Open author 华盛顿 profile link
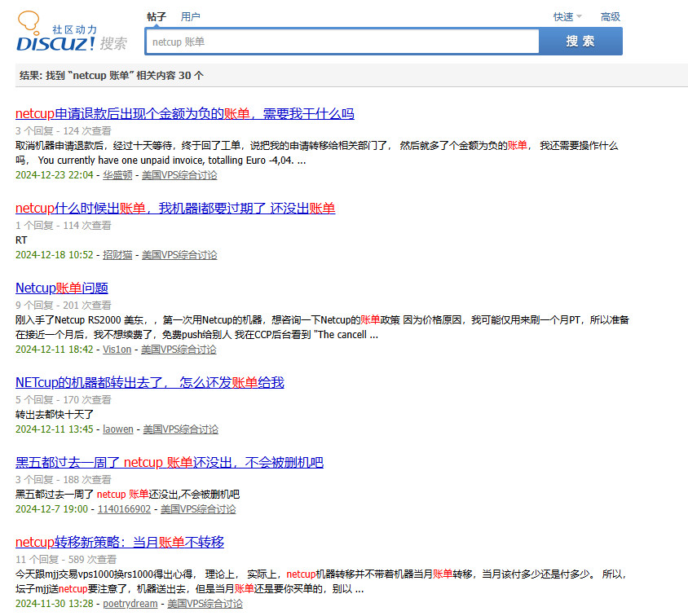Viewport: 688px width, 616px height. point(117,175)
